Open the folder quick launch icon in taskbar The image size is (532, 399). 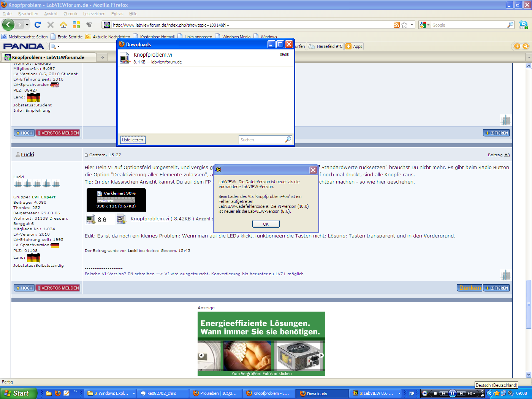(x=49, y=393)
